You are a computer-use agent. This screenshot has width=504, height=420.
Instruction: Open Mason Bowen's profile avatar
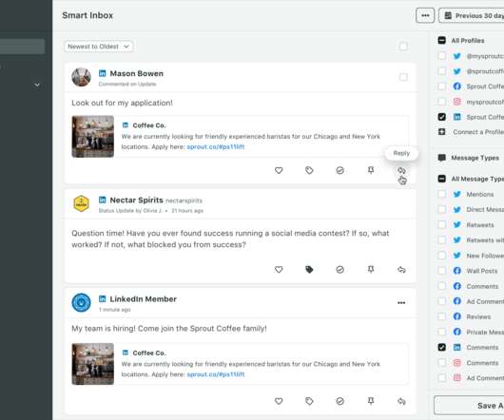[81, 77]
